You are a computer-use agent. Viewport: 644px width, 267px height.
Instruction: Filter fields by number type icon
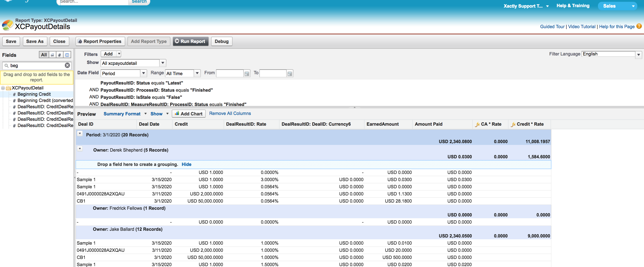(59, 55)
